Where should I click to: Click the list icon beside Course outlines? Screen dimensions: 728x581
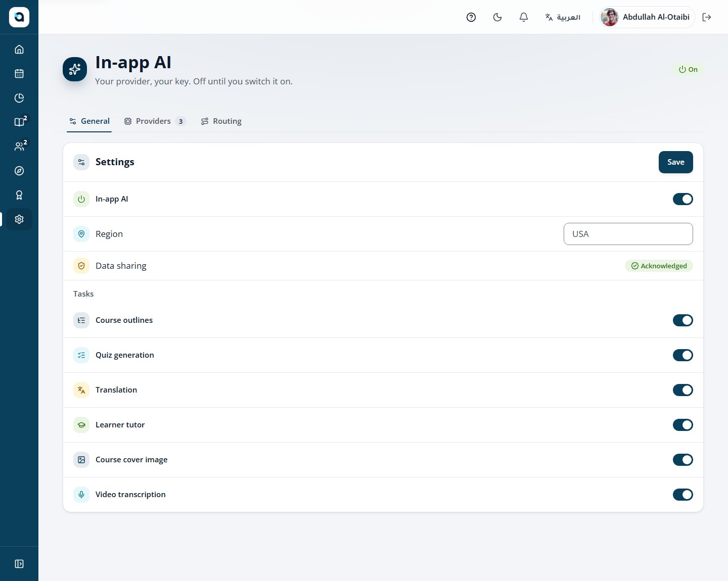81,320
